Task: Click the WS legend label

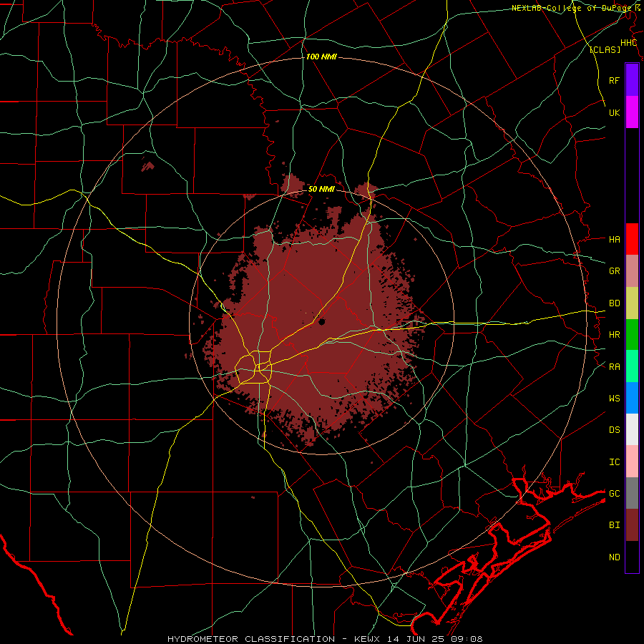Action: (615, 399)
